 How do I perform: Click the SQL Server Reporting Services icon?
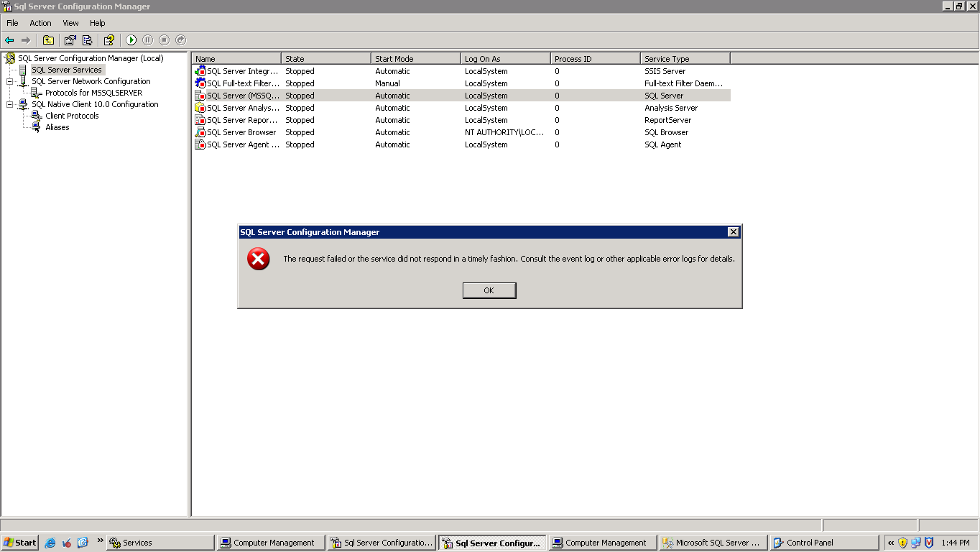click(x=200, y=120)
